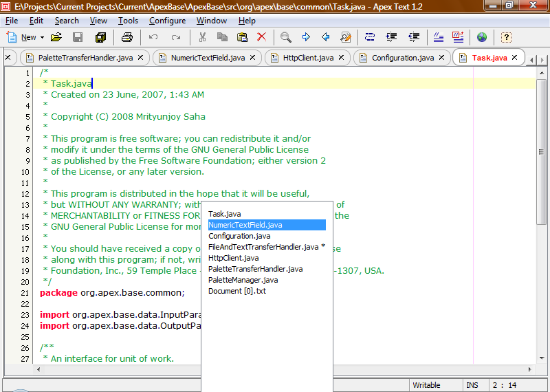This screenshot has height=392, width=550.
Task: Click the help question mark icon
Action: click(506, 37)
